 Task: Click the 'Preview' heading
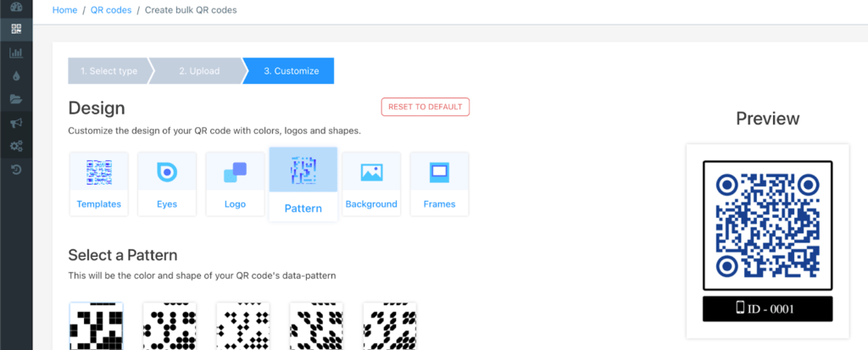coord(768,119)
